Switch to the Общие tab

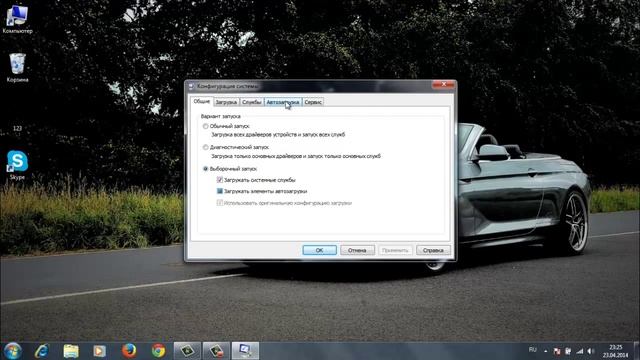tap(202, 101)
